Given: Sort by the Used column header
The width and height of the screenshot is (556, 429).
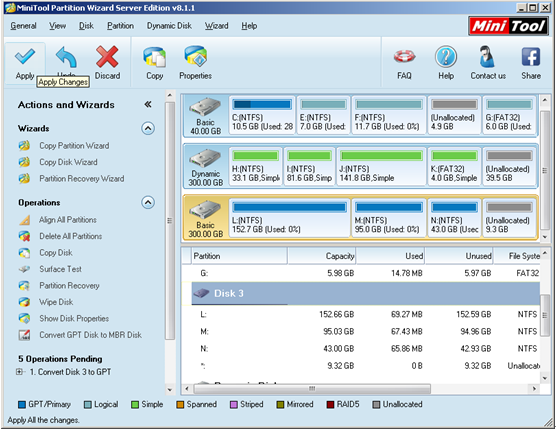Looking at the screenshot, I should pos(390,256).
